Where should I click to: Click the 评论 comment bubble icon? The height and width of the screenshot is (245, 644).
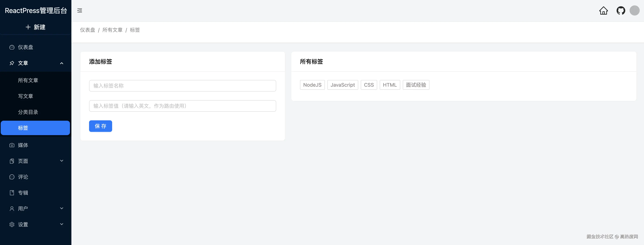12,177
